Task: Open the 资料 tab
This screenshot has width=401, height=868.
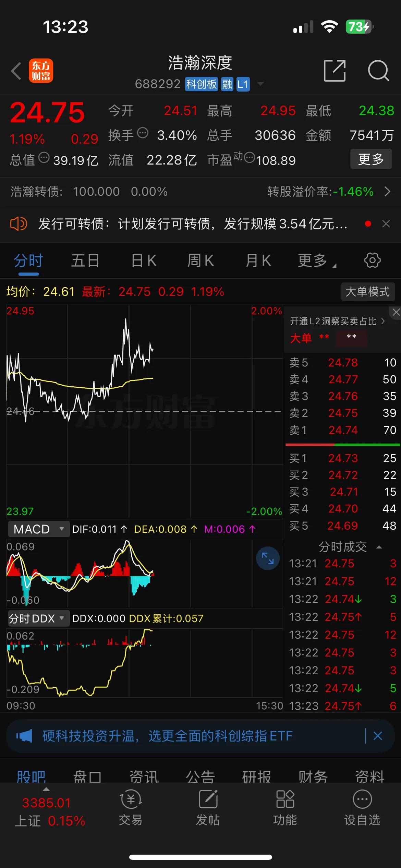Action: (369, 776)
